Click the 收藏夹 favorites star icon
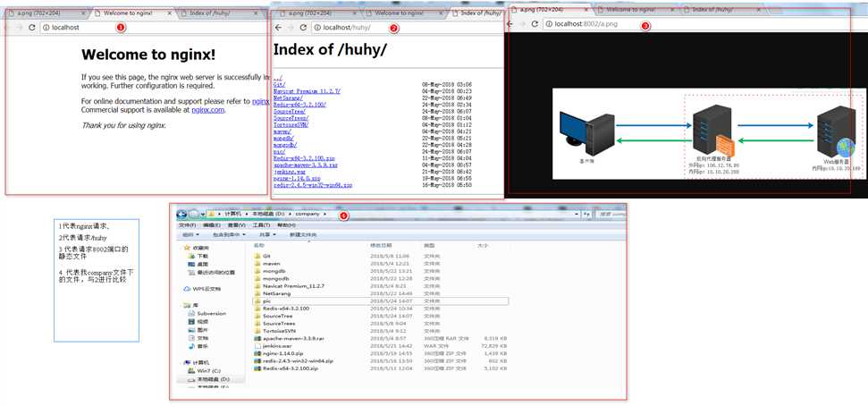Image resolution: width=868 pixels, height=406 pixels. point(187,248)
